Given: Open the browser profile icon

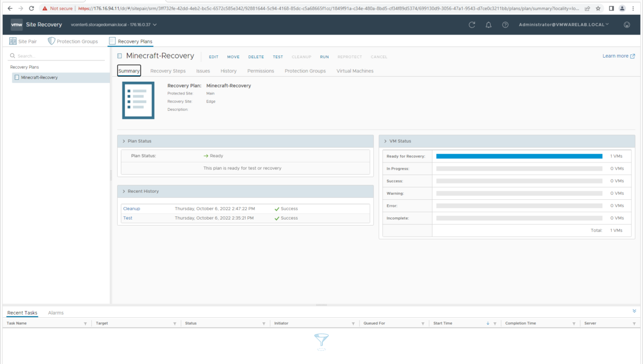Looking at the screenshot, I should pos(622,8).
